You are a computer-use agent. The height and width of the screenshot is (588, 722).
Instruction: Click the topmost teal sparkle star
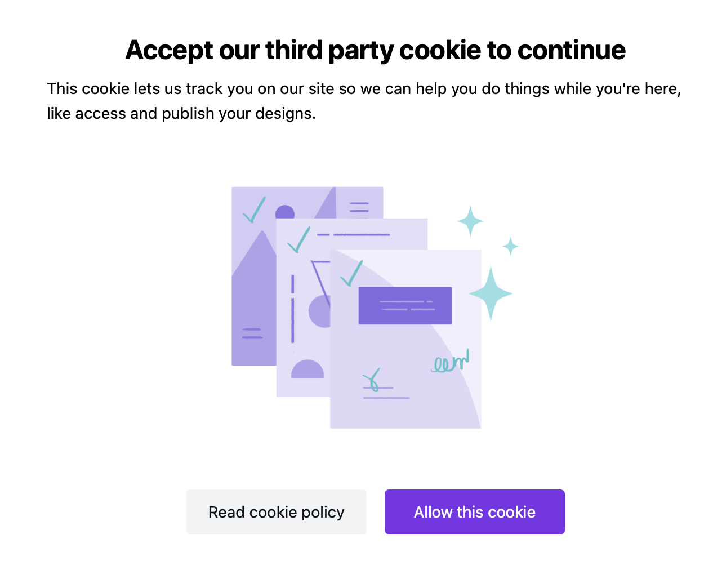tap(470, 220)
